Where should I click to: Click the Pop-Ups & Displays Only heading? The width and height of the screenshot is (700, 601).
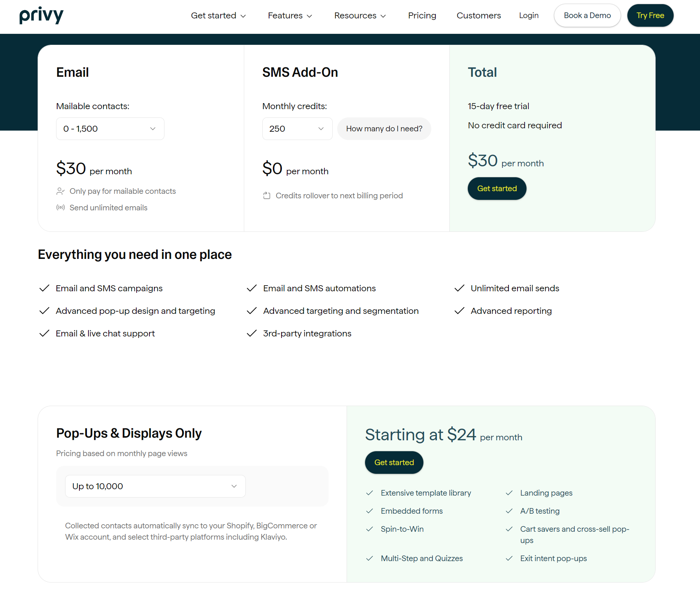(129, 434)
